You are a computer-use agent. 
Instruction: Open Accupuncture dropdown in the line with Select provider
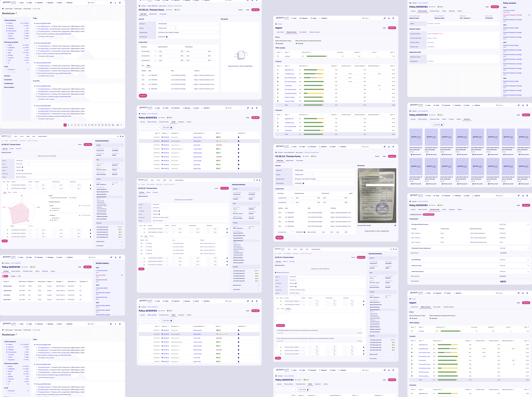(x=285, y=232)
